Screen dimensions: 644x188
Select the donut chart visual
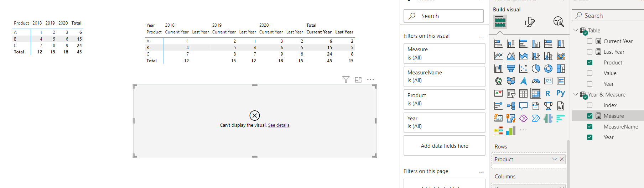[548, 69]
